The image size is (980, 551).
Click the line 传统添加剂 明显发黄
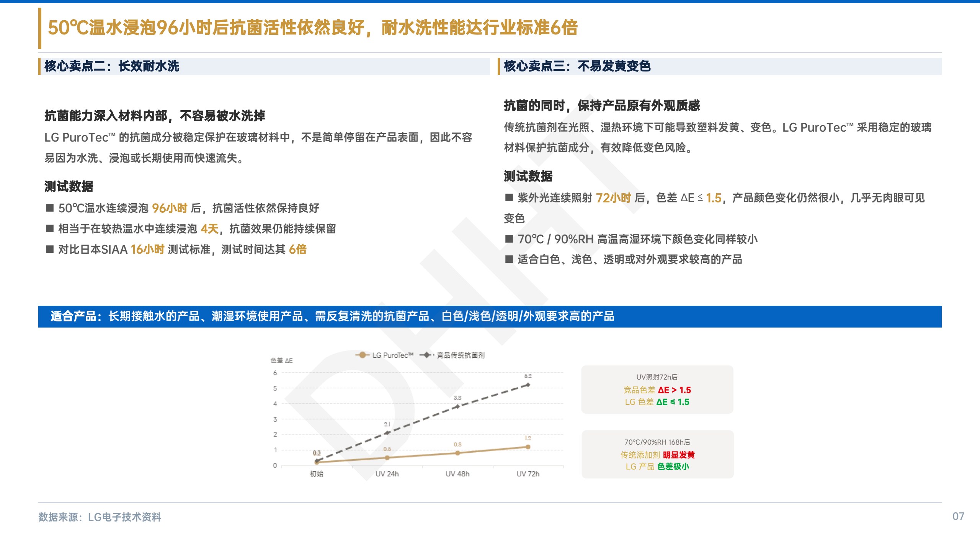click(657, 455)
